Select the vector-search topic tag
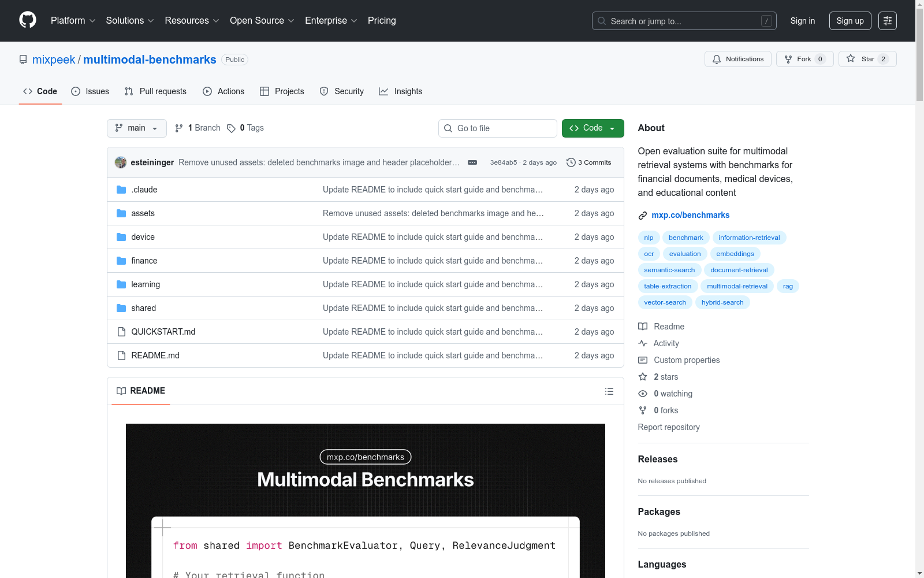Image resolution: width=924 pixels, height=578 pixels. [665, 302]
